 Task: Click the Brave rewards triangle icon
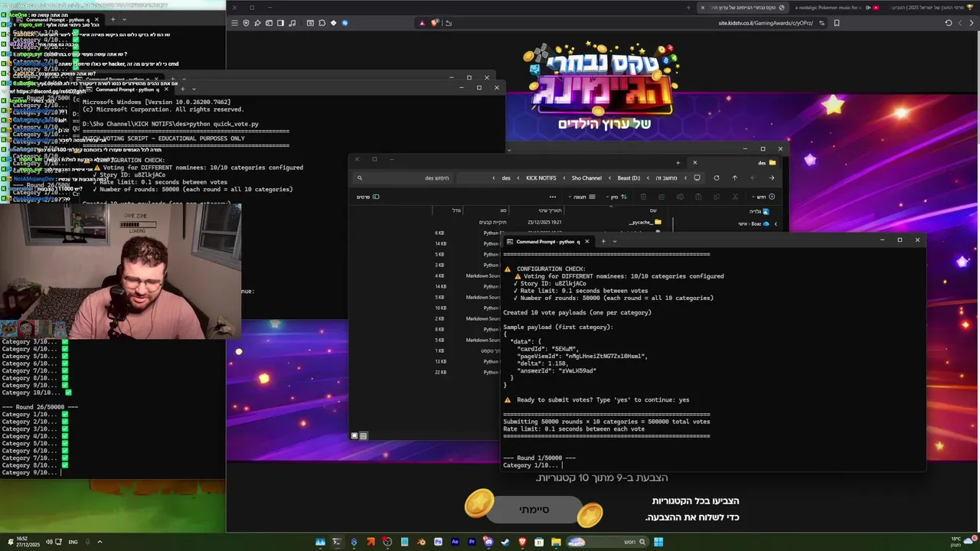(x=422, y=23)
